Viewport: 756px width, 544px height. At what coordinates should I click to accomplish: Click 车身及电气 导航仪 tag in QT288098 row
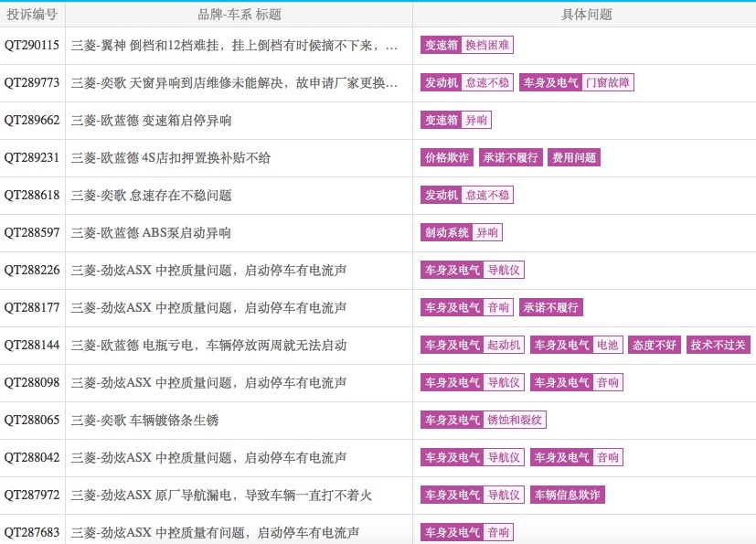click(473, 382)
